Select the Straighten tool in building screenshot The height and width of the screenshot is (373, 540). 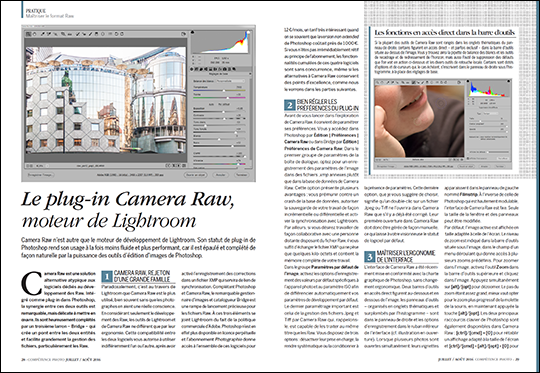(70, 34)
